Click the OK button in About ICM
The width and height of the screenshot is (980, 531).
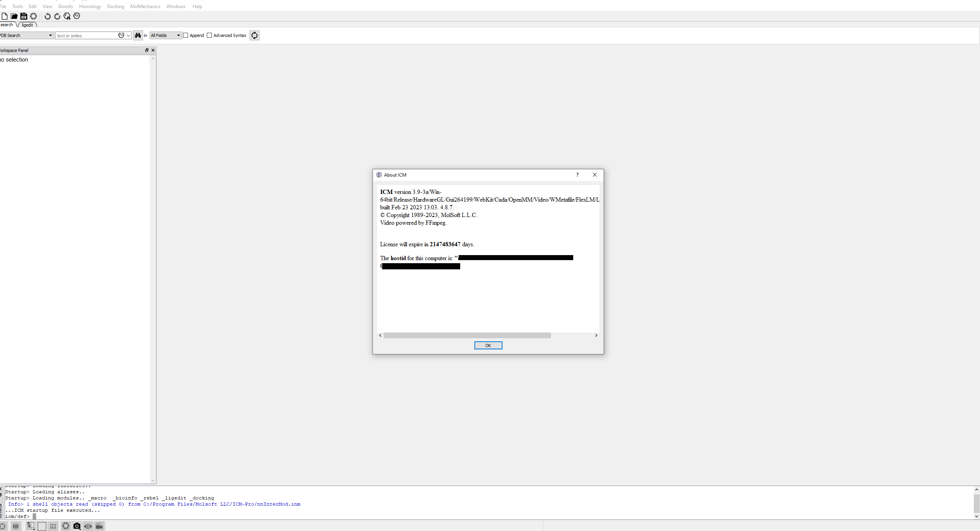[x=489, y=345]
